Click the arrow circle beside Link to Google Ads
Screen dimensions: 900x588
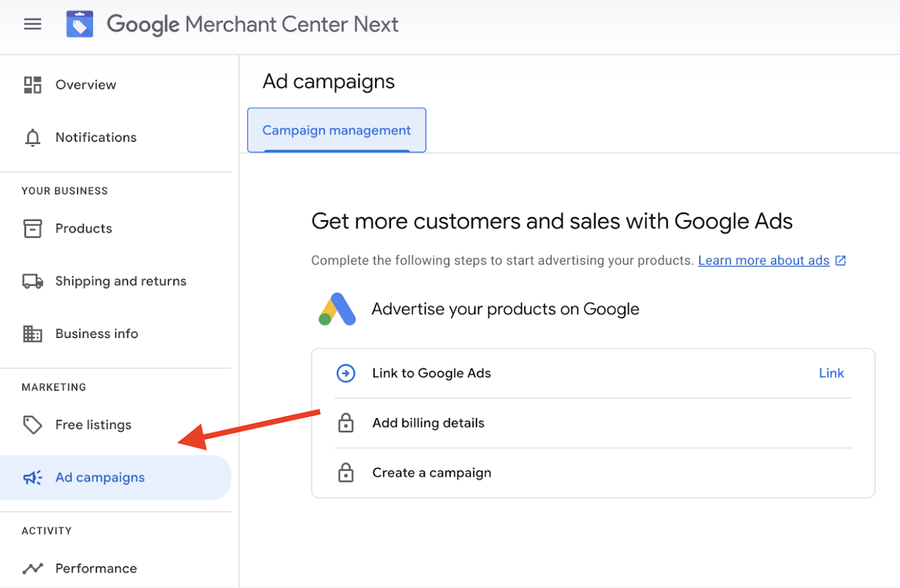coord(346,373)
